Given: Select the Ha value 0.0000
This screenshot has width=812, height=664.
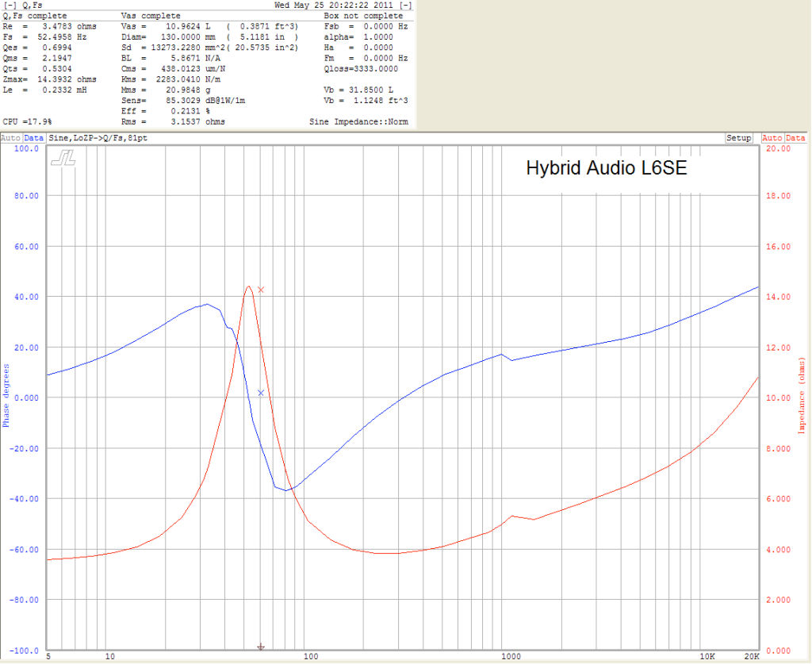Looking at the screenshot, I should 378,48.
